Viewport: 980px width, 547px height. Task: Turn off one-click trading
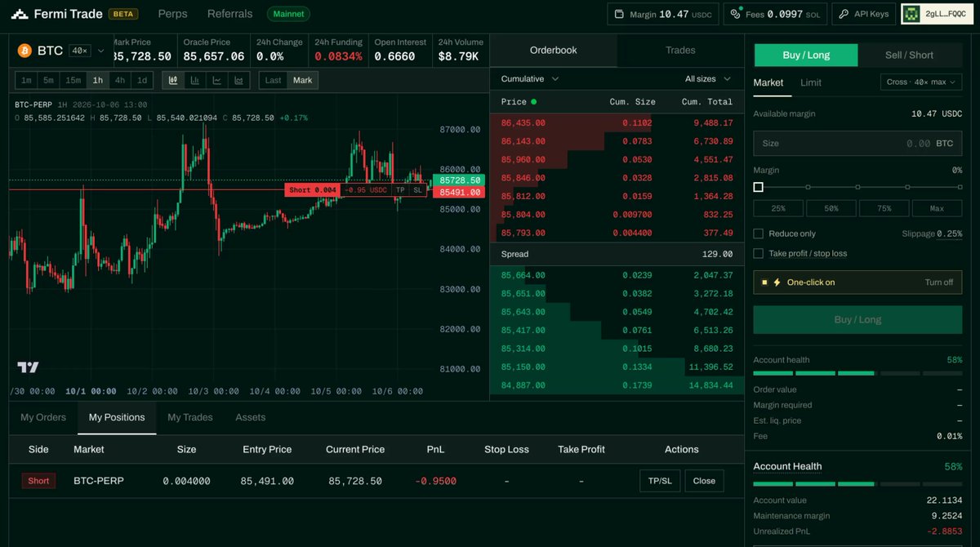(938, 282)
